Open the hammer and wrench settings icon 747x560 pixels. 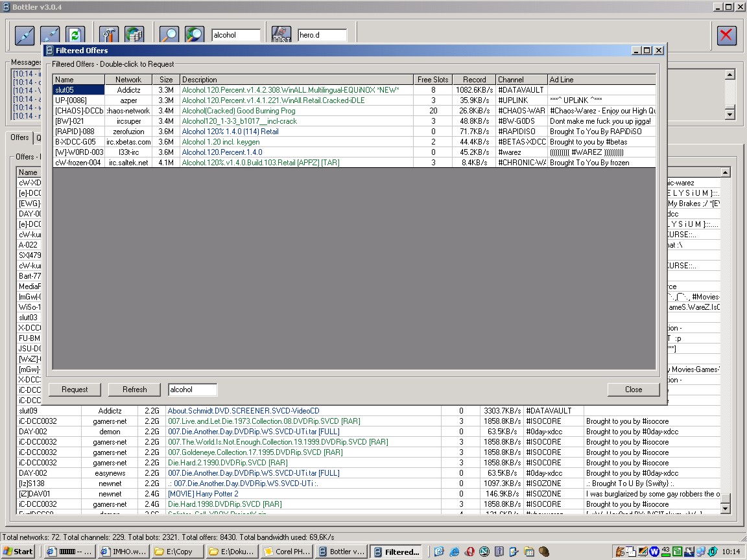[109, 35]
